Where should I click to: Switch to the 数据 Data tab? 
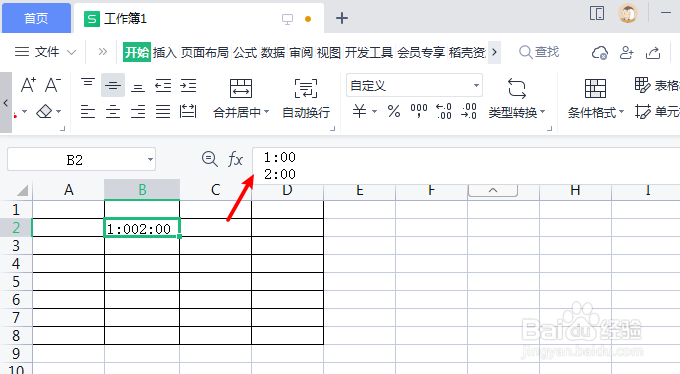point(273,52)
